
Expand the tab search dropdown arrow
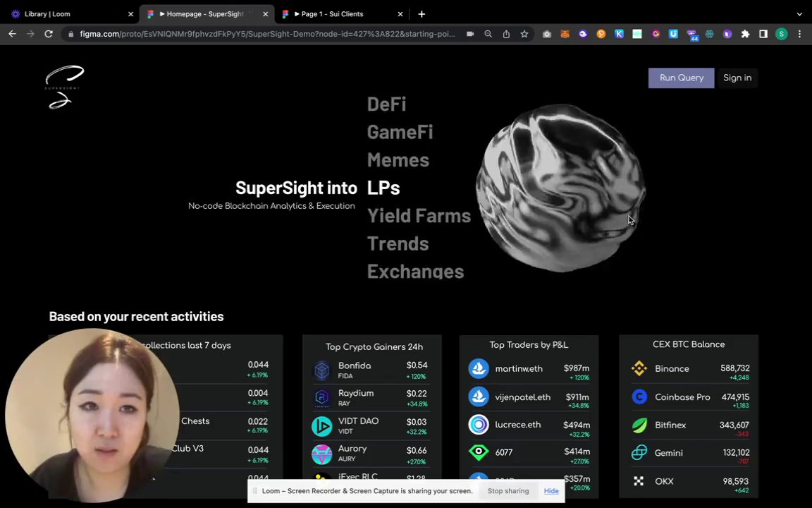[x=799, y=14]
